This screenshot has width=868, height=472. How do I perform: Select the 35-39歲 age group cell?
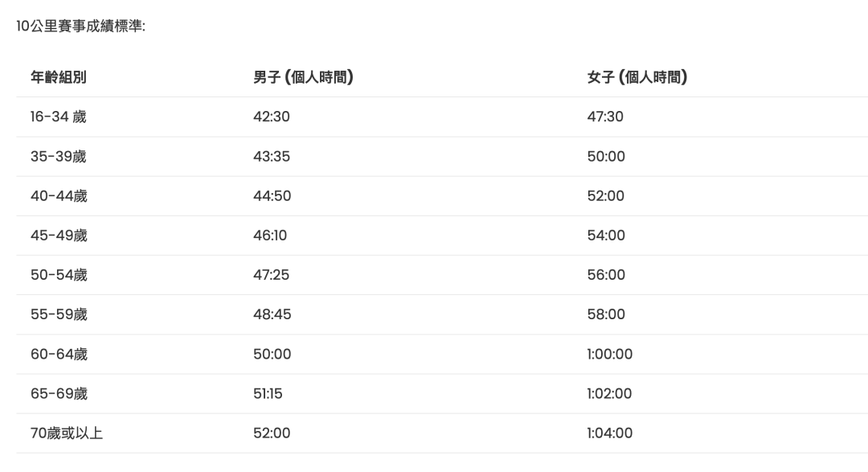tap(58, 156)
